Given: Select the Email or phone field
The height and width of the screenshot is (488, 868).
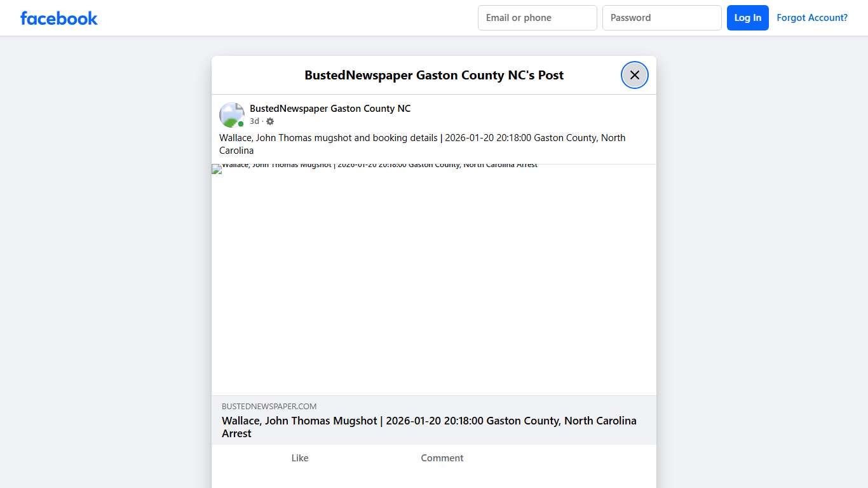Looking at the screenshot, I should tap(537, 18).
